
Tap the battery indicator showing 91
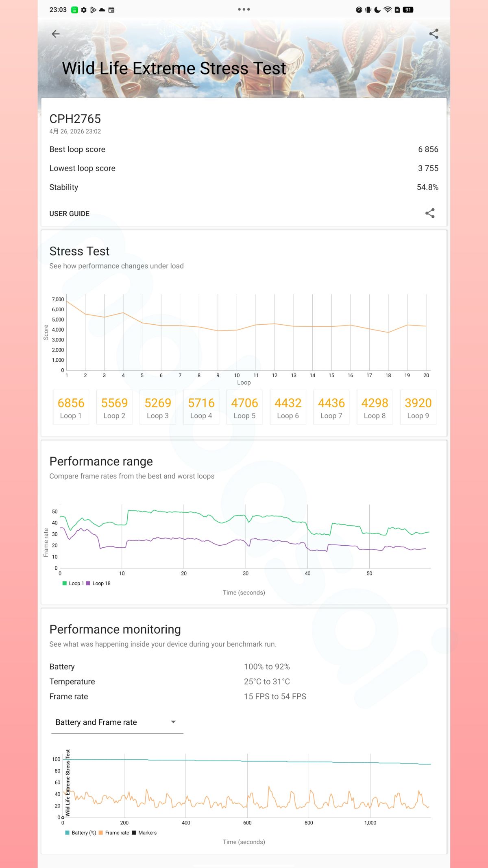click(408, 10)
